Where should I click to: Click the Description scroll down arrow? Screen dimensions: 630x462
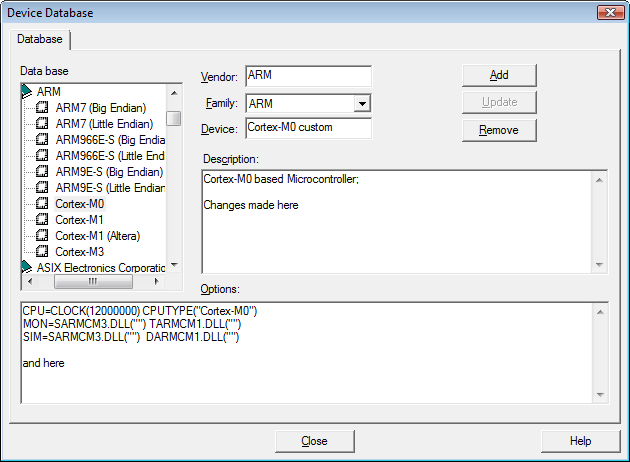[599, 264]
